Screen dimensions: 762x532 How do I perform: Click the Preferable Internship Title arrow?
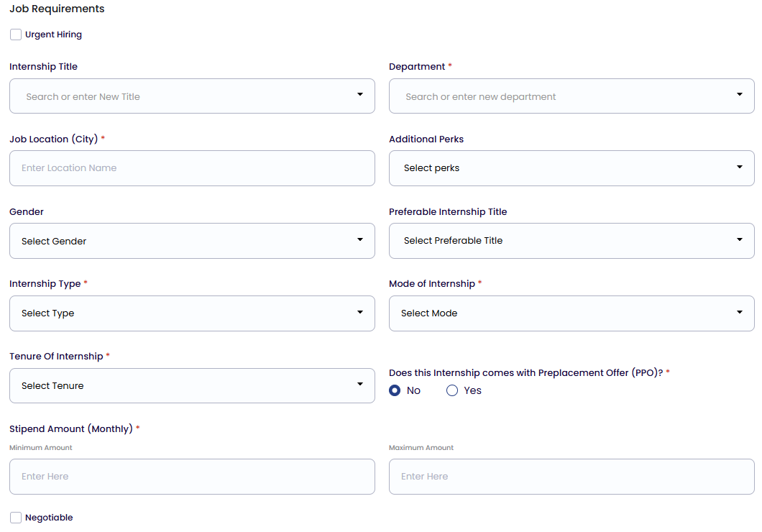[740, 239]
